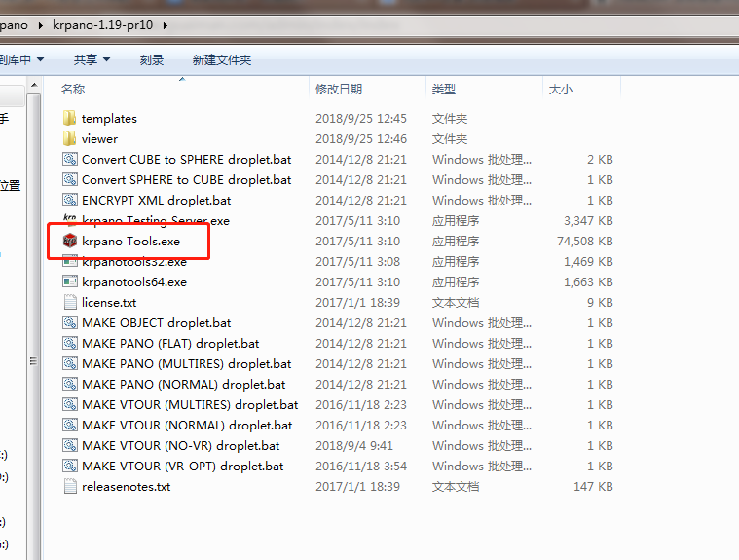Select MAKE PANO (MULTIRES) droplet.bat icon

(x=70, y=363)
